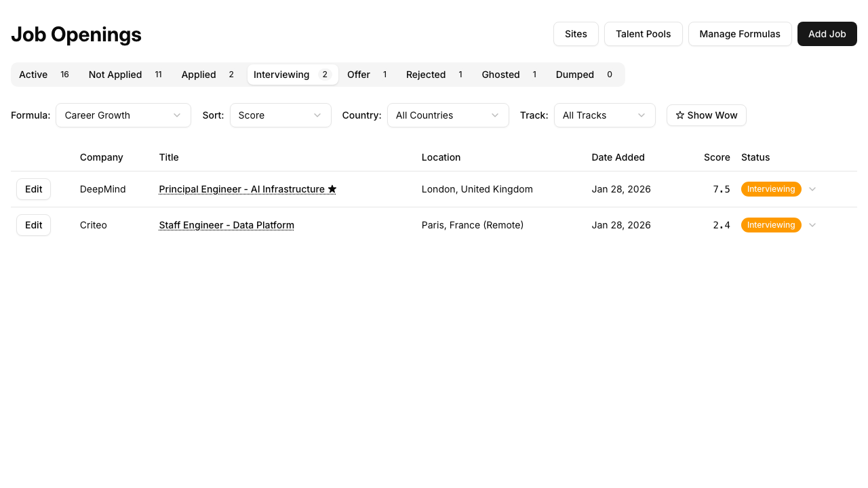Viewport: 868px width, 488px height.
Task: Open the Staff Engineer - Data Platform job link
Action: 226,224
